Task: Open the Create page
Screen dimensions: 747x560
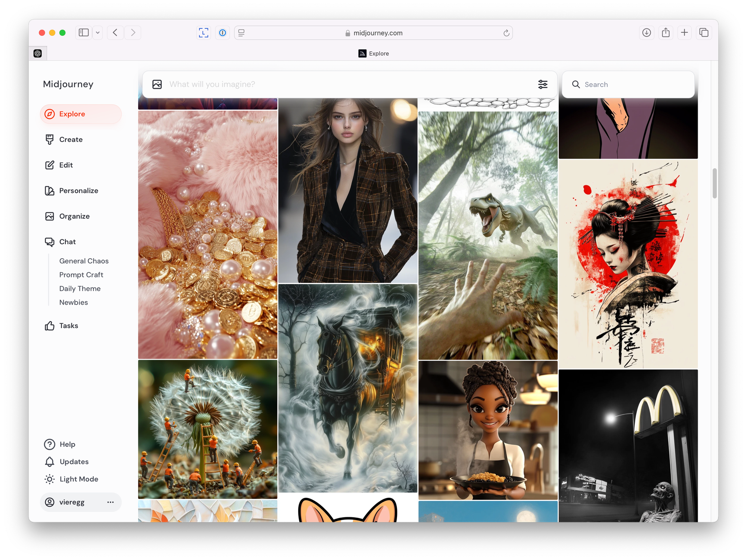Action: (x=71, y=139)
